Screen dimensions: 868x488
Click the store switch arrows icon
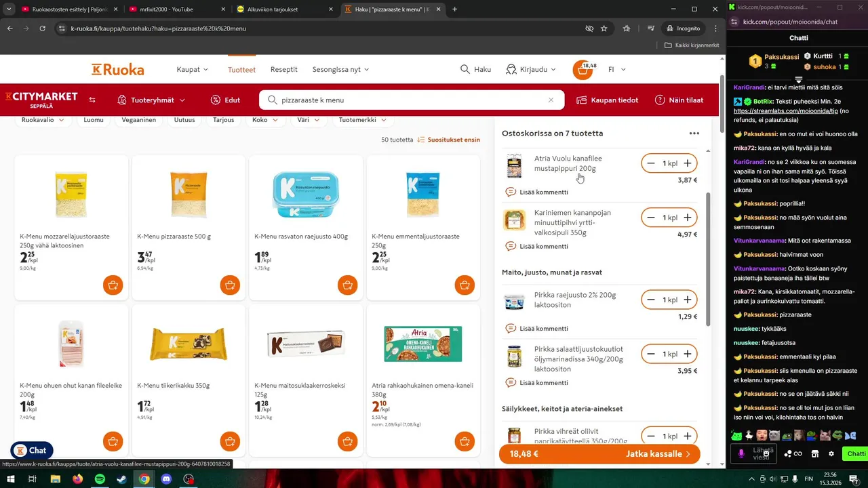(x=92, y=100)
